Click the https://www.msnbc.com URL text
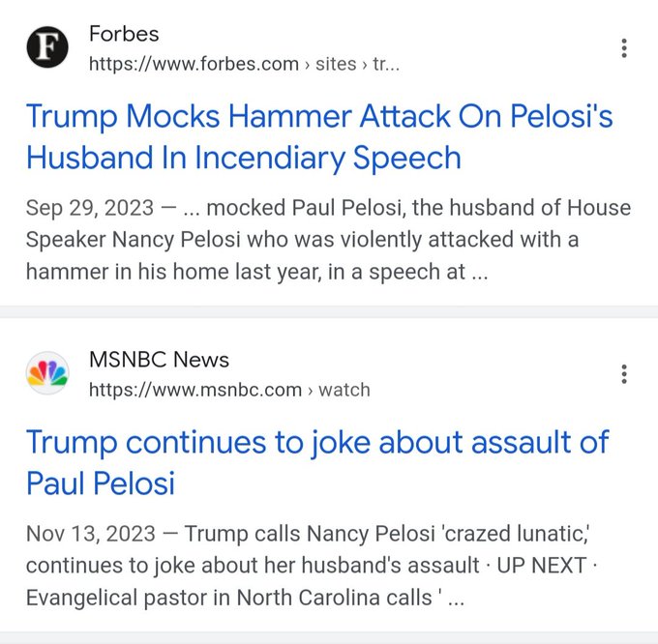The height and width of the screenshot is (644, 658). [195, 390]
